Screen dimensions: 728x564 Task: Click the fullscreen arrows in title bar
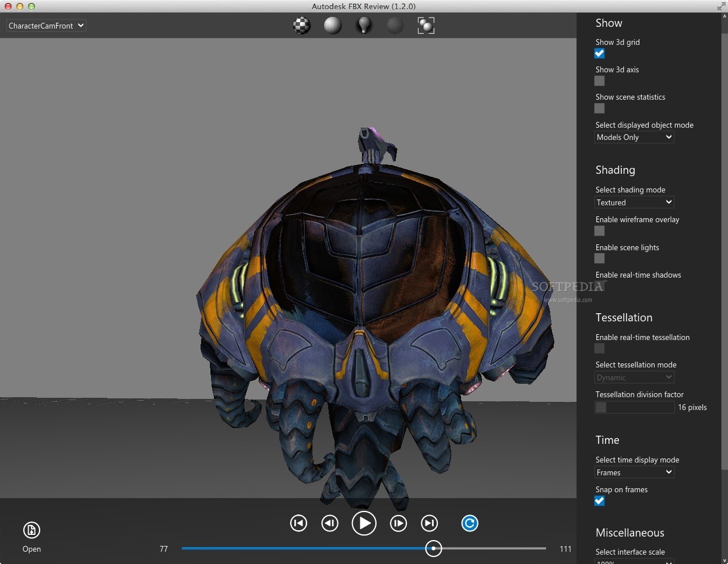pos(721,6)
